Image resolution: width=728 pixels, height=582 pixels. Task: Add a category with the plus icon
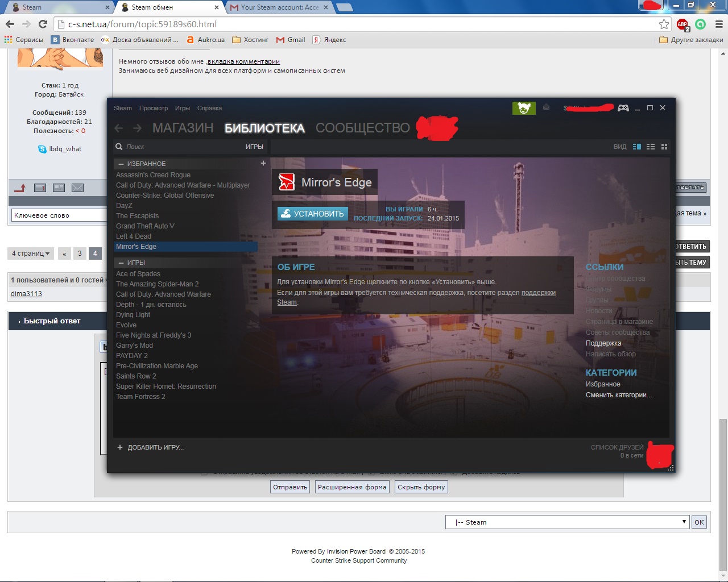pos(263,163)
